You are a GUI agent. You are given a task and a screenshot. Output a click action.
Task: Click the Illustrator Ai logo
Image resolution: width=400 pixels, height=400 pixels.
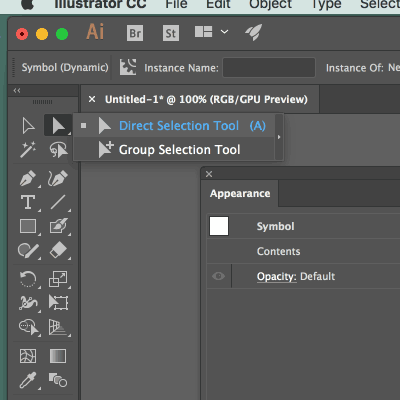click(95, 32)
